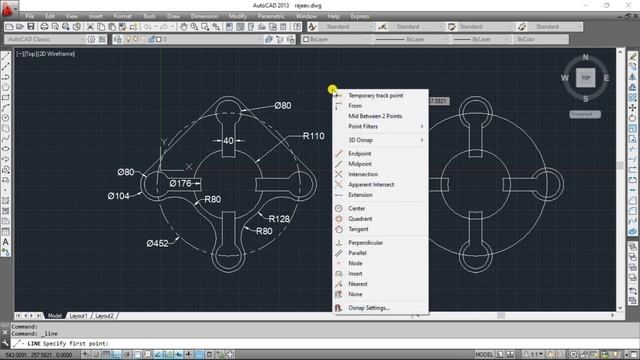This screenshot has height=360, width=640.
Task: Click MODEL button in status bar
Action: point(484,355)
